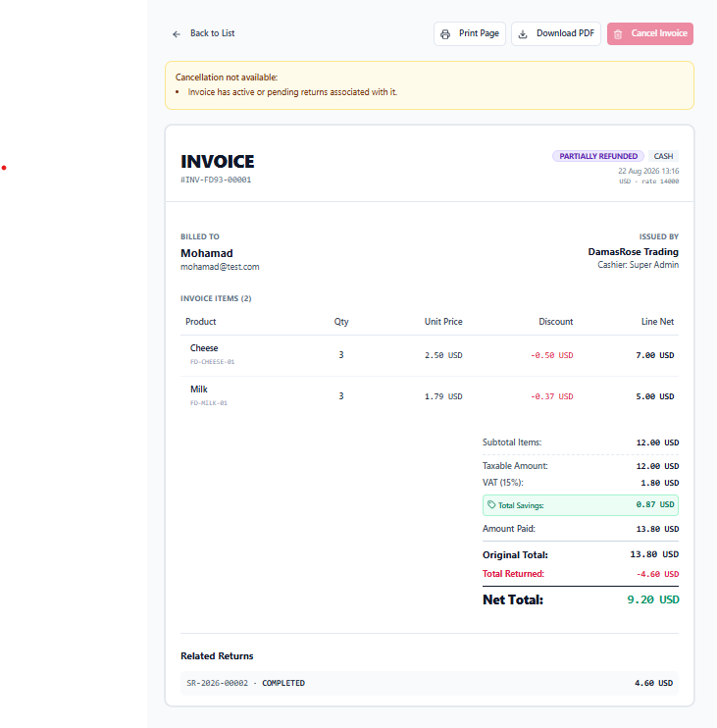Click Cheese discount -0.50 USD
This screenshot has width=717, height=728.
tap(552, 355)
